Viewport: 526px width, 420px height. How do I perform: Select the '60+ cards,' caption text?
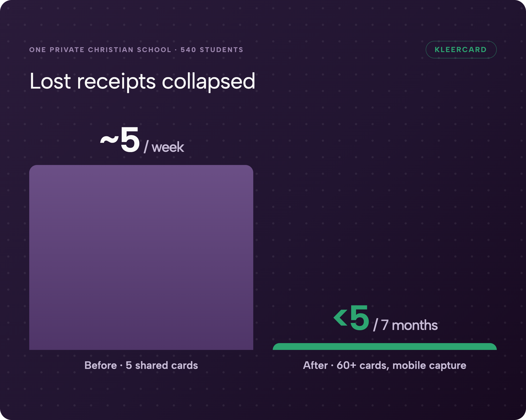(x=363, y=366)
